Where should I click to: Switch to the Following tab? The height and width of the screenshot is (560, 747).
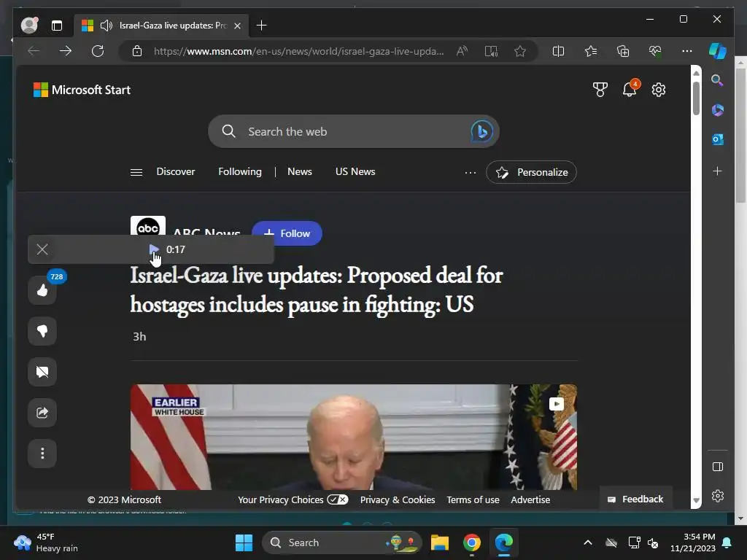coord(239,171)
